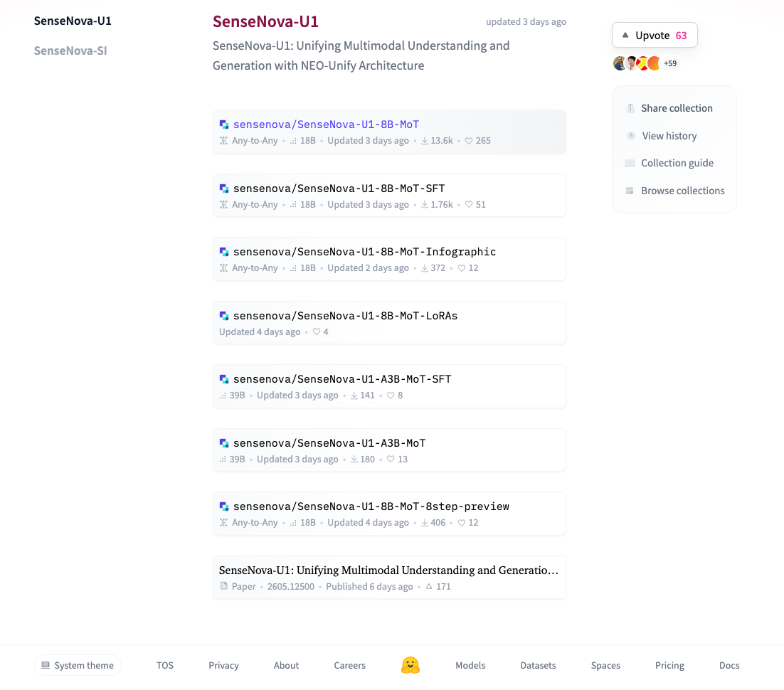Open Browse collections
The image size is (784, 690).
pos(682,191)
